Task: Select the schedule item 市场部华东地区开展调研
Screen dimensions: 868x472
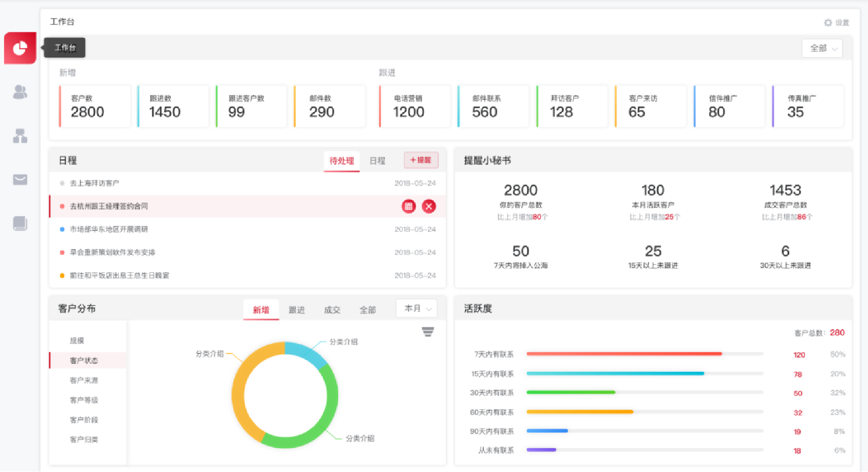Action: click(111, 229)
